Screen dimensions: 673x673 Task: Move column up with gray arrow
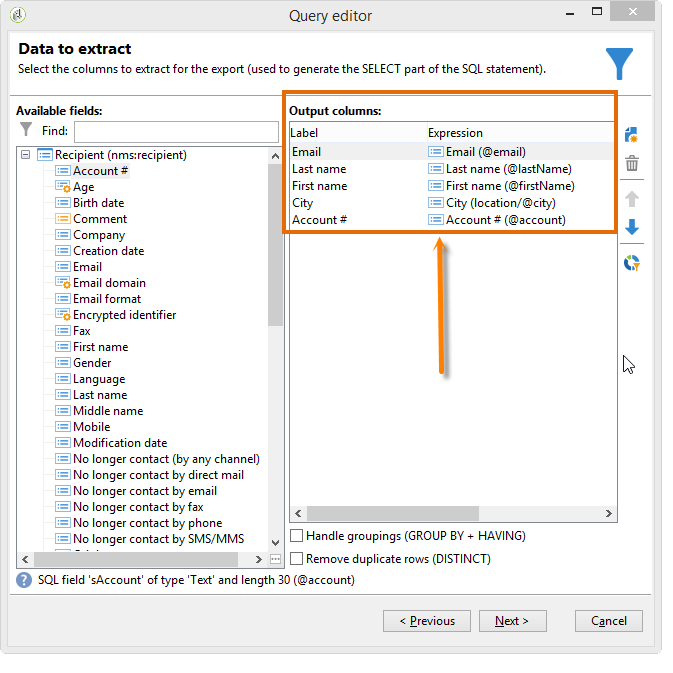631,199
